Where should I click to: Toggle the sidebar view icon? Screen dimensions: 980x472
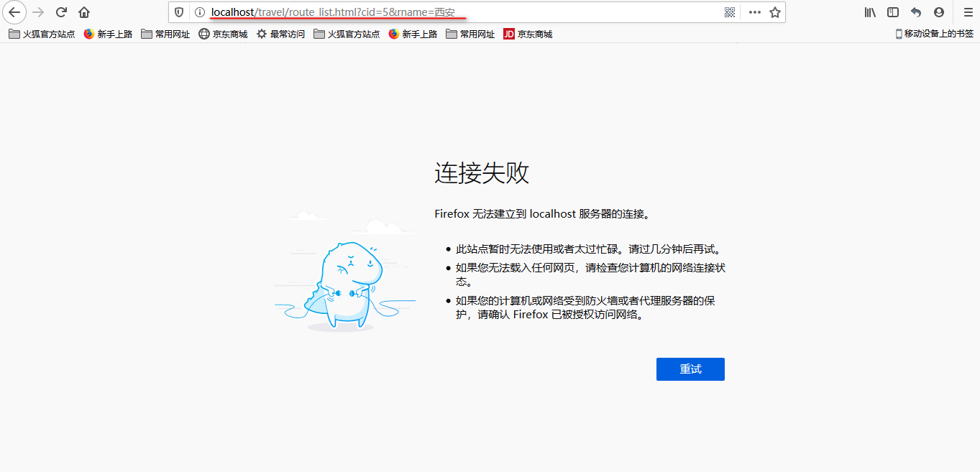click(x=893, y=12)
